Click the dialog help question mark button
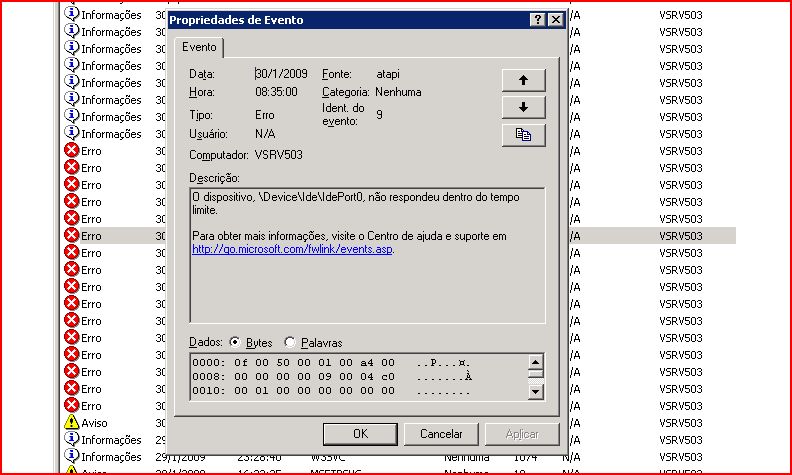Screen dimensions: 792x475 coord(538,20)
